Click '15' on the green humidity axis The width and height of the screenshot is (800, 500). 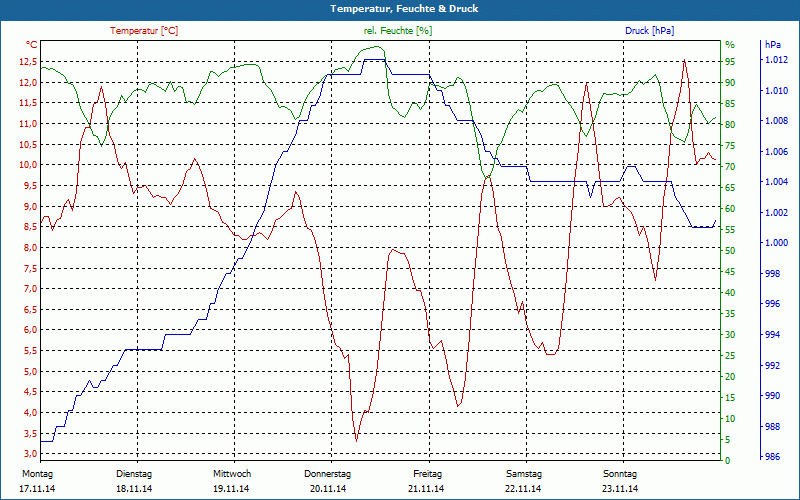tap(730, 397)
